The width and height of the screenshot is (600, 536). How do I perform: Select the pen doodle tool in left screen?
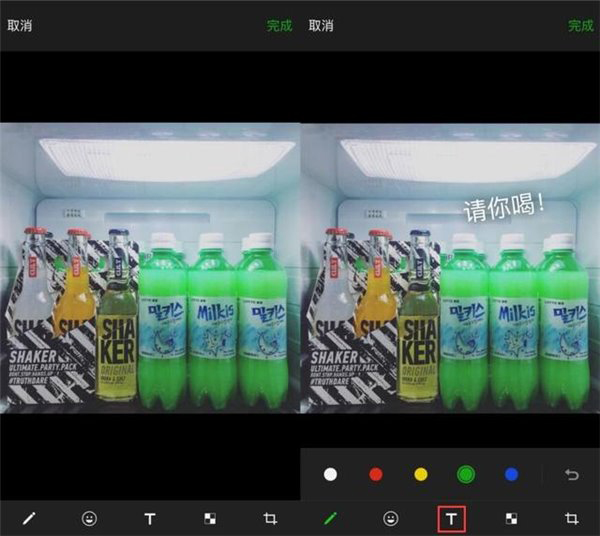29,519
